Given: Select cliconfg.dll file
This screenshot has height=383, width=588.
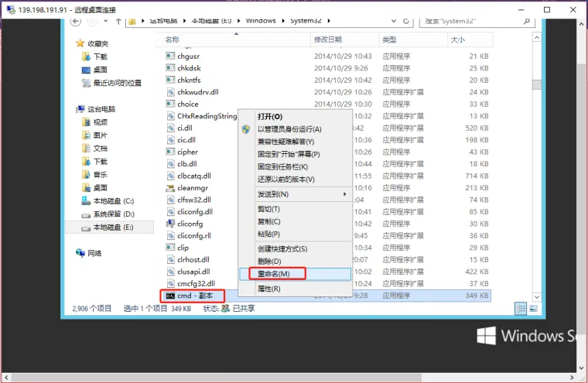Looking at the screenshot, I should pyautogui.click(x=190, y=212).
